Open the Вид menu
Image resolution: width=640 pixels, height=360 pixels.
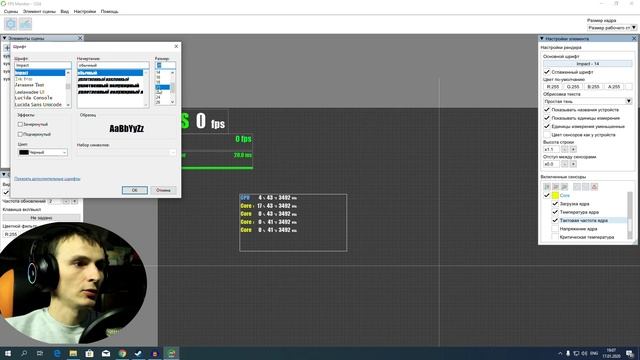(x=64, y=11)
